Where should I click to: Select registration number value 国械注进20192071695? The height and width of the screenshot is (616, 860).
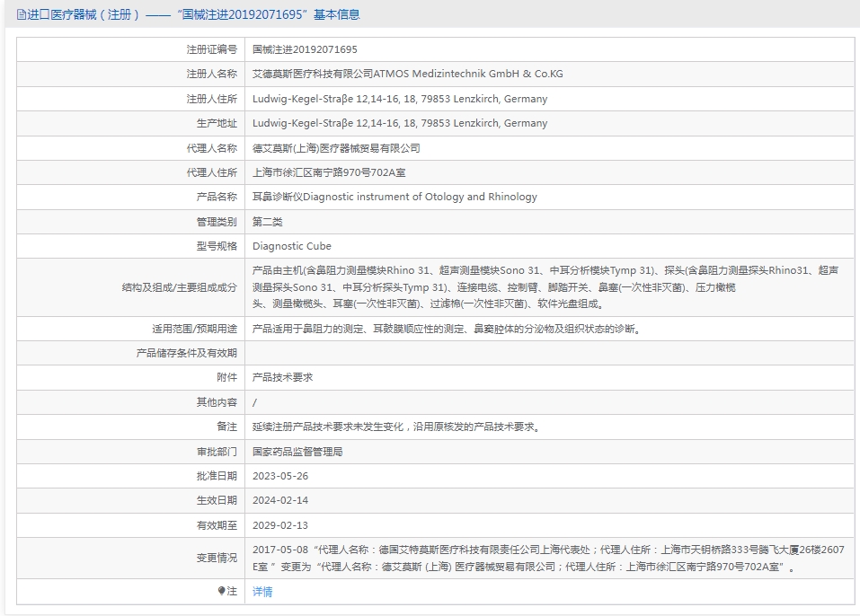click(x=305, y=49)
